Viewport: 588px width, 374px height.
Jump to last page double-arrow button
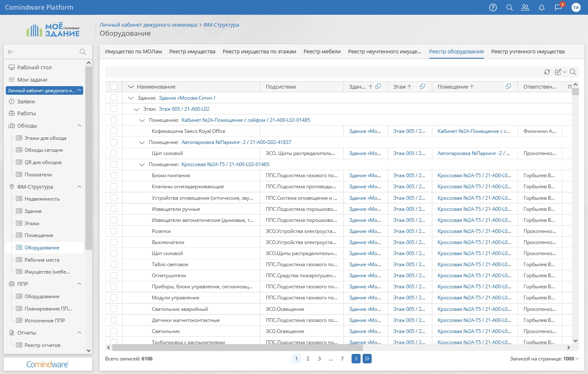367,359
